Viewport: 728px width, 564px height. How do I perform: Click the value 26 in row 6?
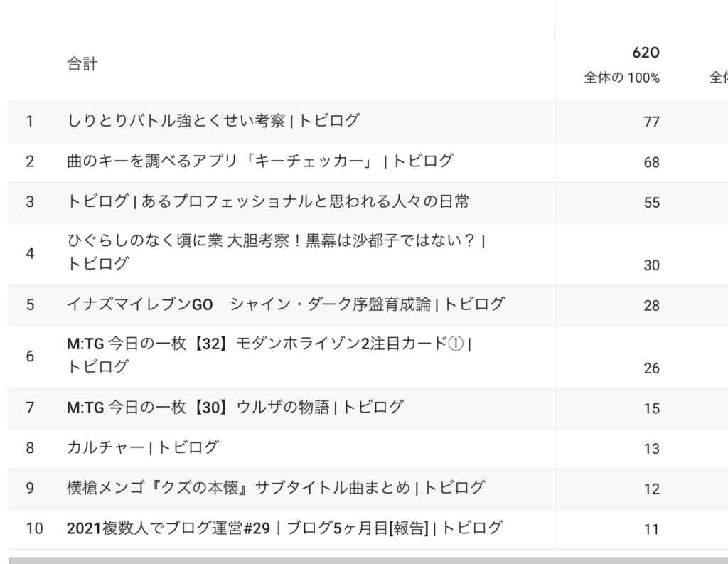[651, 368]
